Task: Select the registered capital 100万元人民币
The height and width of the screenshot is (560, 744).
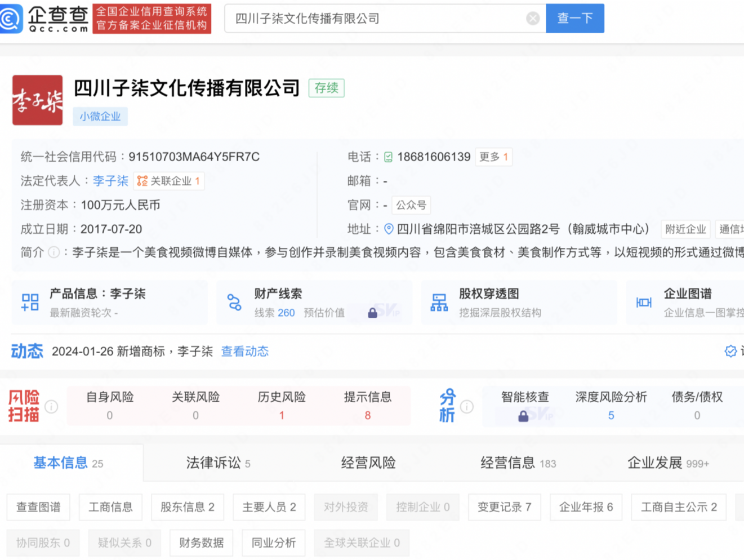Action: coord(121,205)
